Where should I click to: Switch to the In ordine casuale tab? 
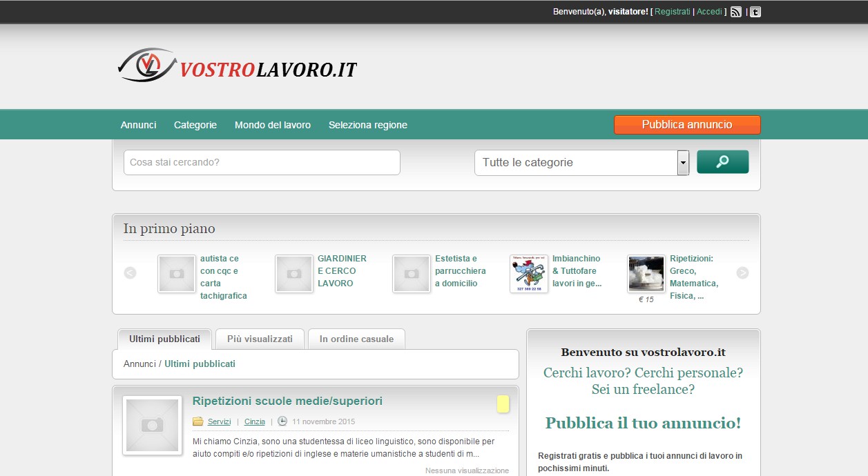point(356,339)
